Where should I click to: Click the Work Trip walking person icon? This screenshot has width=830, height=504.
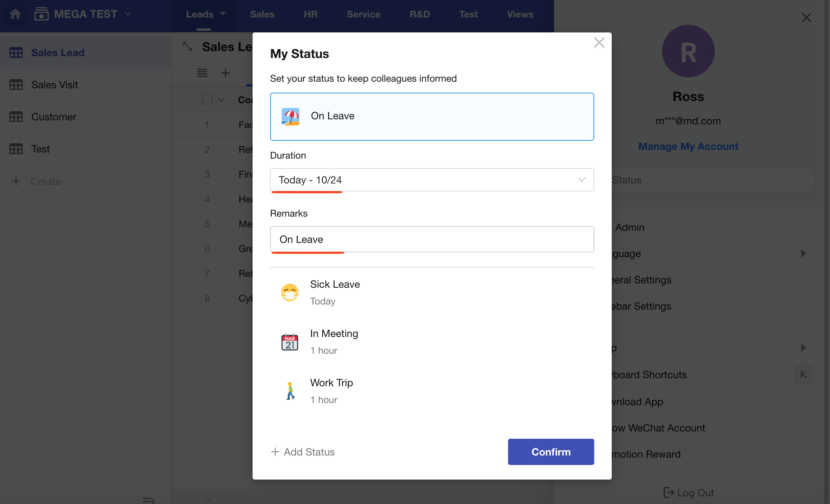coord(290,391)
